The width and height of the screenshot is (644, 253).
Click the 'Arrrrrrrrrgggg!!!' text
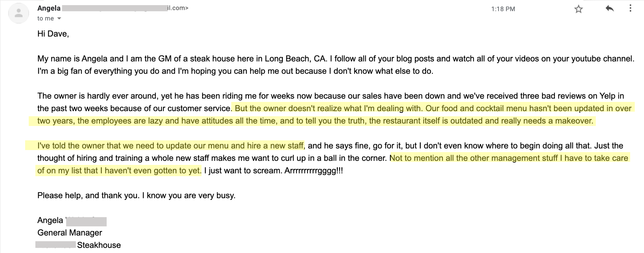314,171
